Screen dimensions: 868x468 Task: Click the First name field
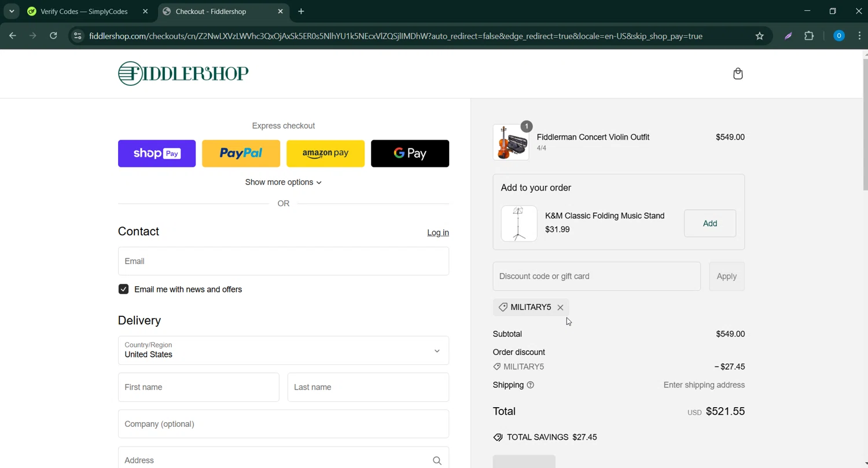click(x=198, y=387)
